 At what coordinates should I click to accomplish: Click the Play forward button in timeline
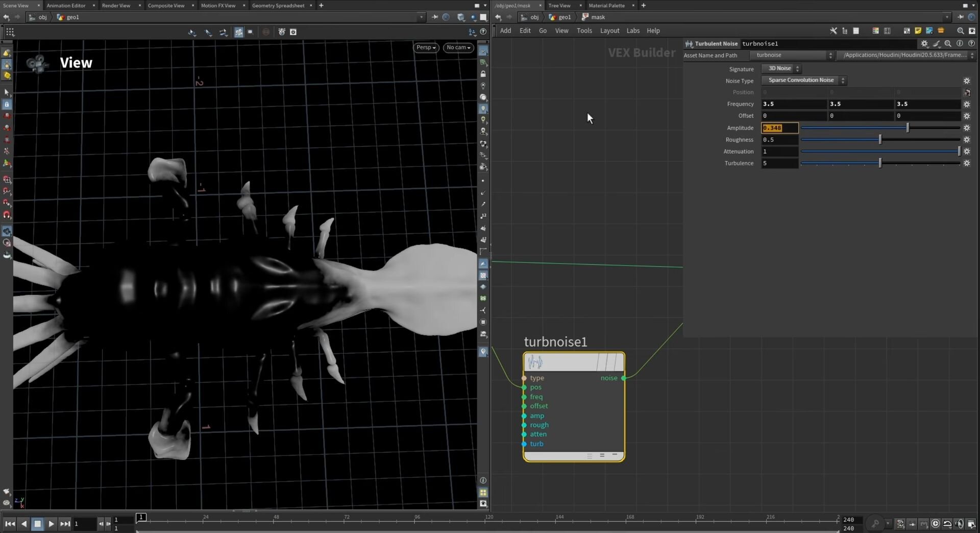pos(51,524)
